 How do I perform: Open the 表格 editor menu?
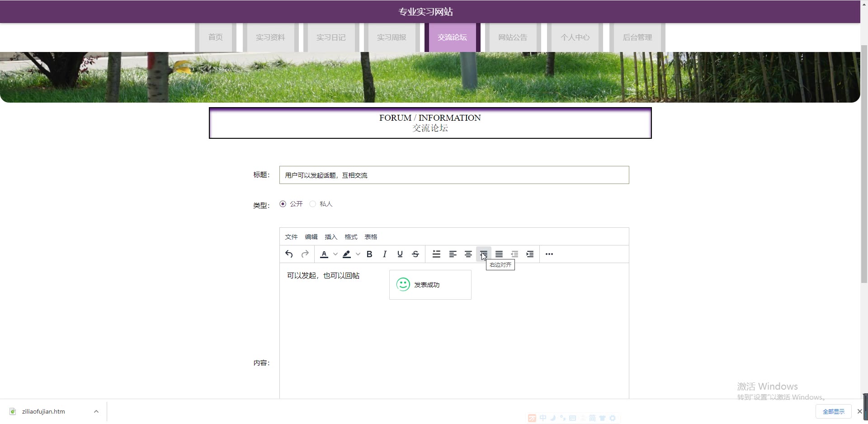[x=371, y=237]
